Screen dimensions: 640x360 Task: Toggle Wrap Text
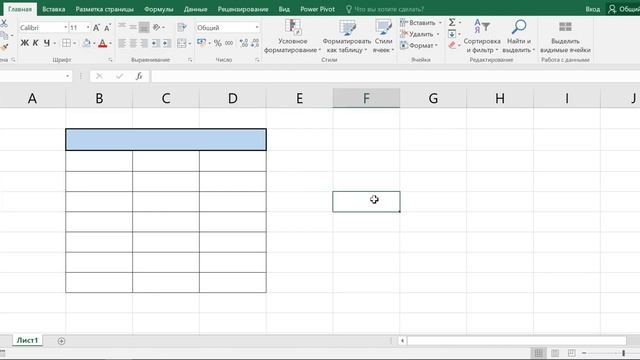click(182, 27)
